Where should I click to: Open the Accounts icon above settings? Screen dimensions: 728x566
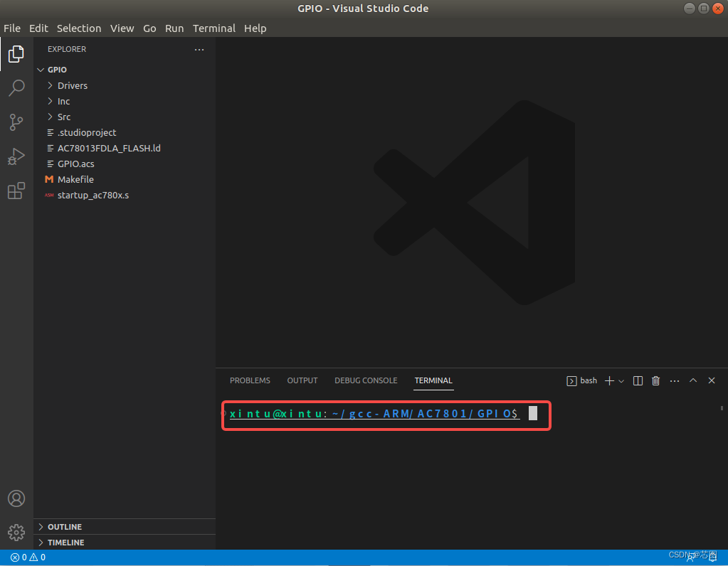16,498
